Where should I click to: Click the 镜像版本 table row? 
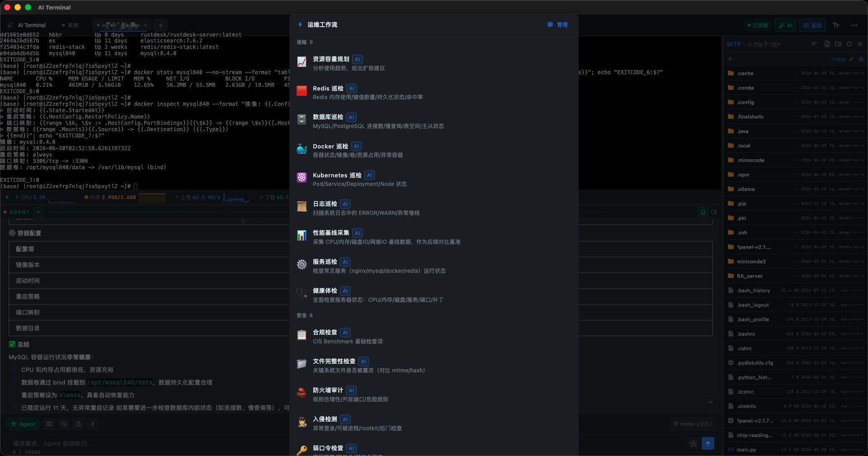(x=360, y=265)
